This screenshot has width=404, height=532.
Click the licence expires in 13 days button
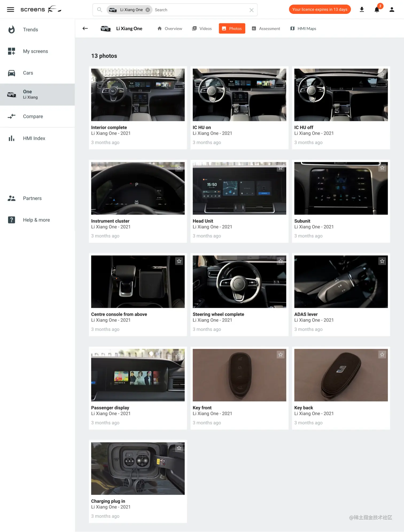click(x=320, y=9)
